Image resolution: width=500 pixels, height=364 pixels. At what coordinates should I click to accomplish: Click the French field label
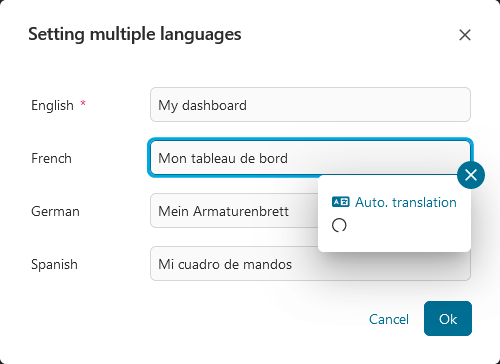[51, 158]
